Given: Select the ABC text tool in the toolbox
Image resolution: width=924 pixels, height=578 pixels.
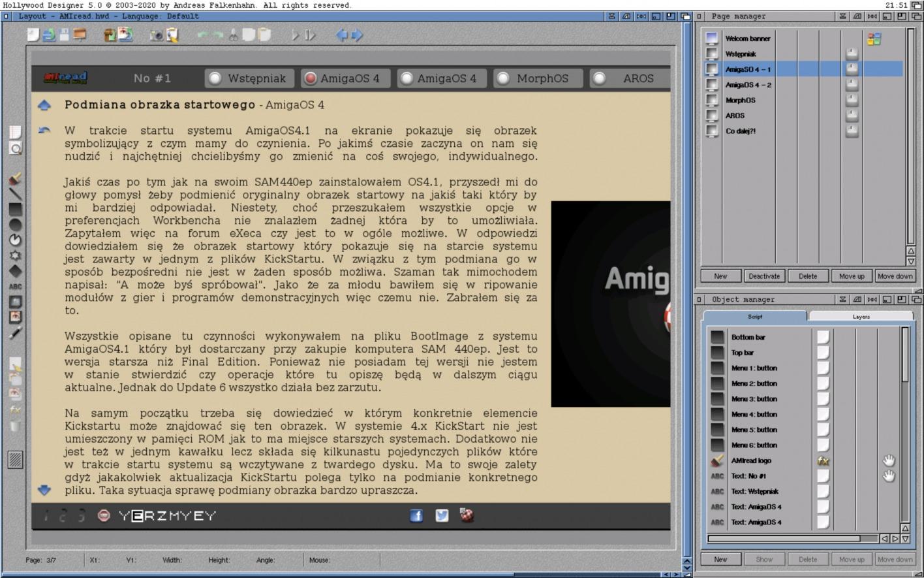Looking at the screenshot, I should coord(15,287).
